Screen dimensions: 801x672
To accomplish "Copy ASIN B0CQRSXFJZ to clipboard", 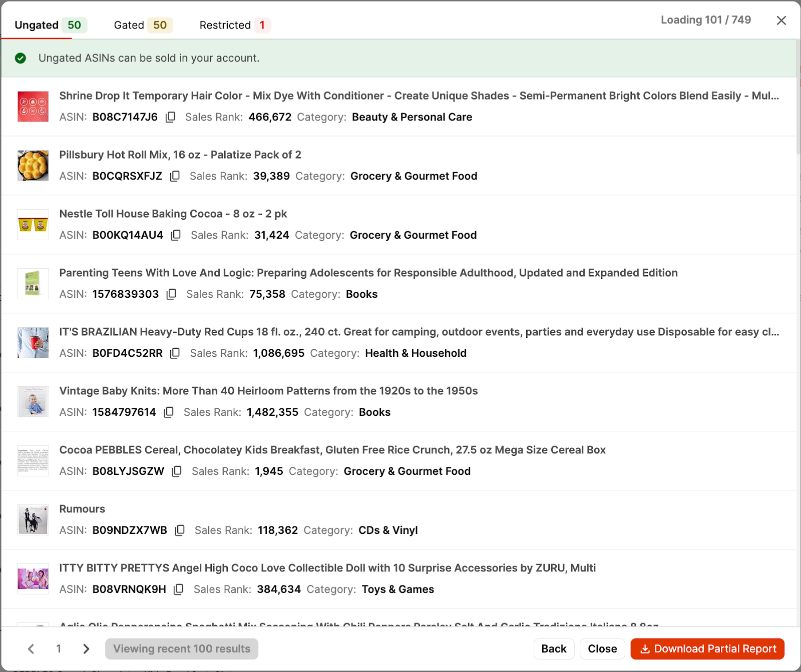I will 175,176.
